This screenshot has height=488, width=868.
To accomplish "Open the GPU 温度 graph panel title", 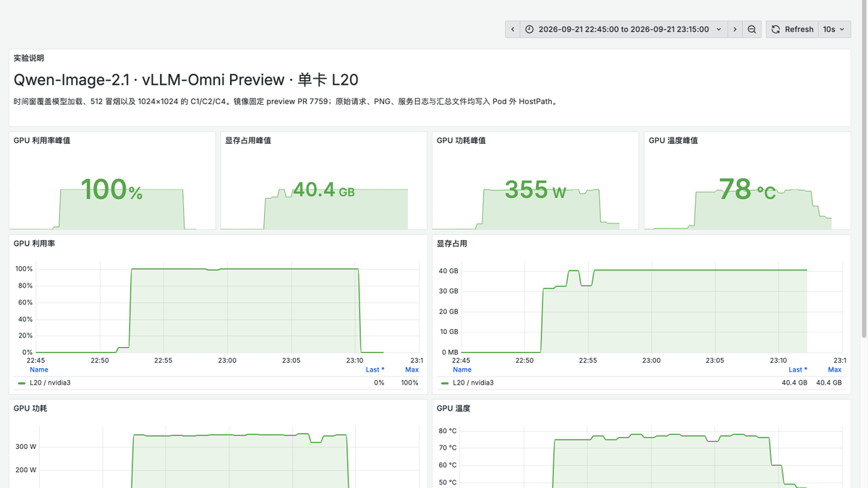I will click(x=454, y=408).
